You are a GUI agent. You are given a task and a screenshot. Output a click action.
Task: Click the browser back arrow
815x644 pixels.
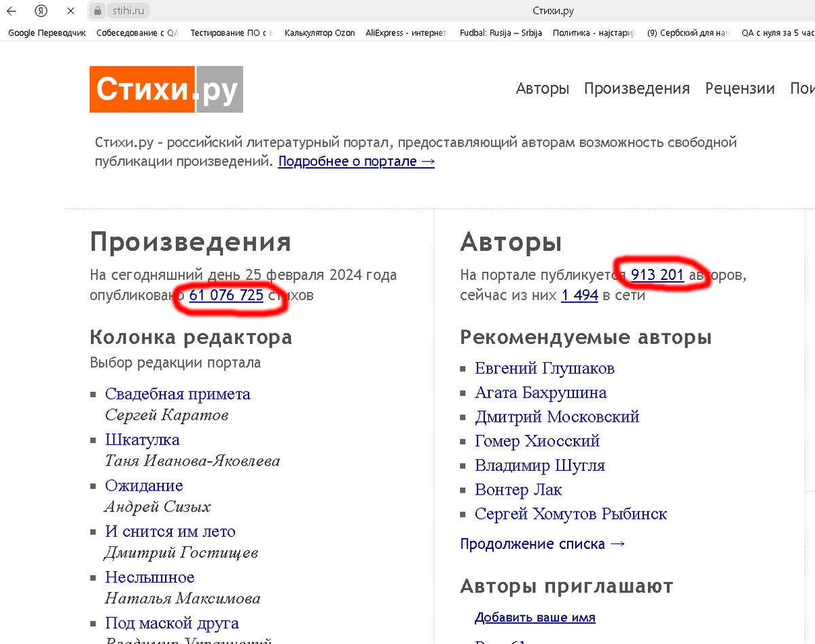click(11, 11)
